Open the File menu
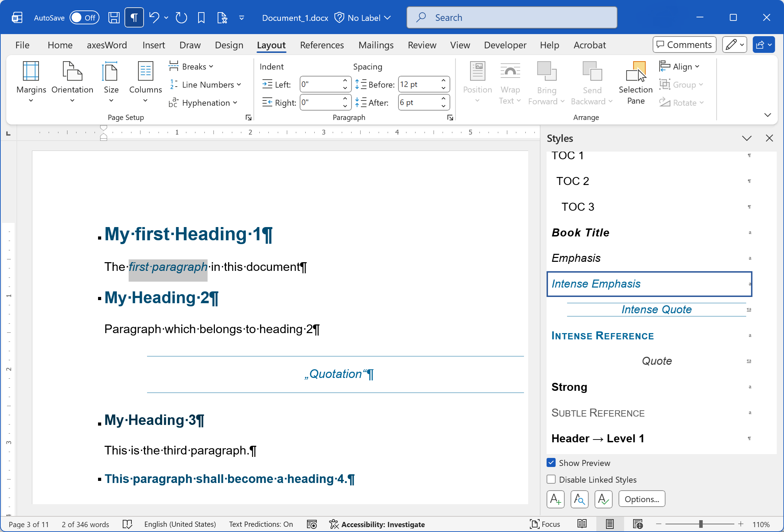This screenshot has height=532, width=784. (22, 45)
